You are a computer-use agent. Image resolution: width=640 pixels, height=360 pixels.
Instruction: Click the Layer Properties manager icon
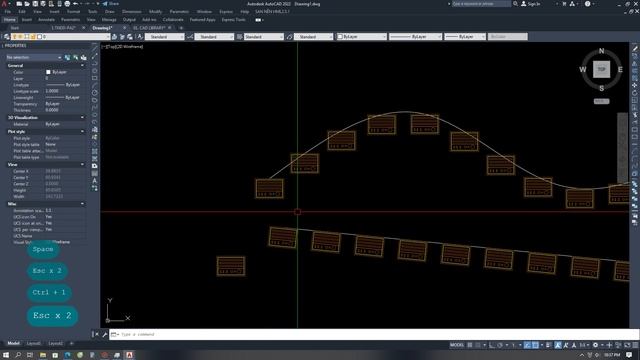pos(6,37)
